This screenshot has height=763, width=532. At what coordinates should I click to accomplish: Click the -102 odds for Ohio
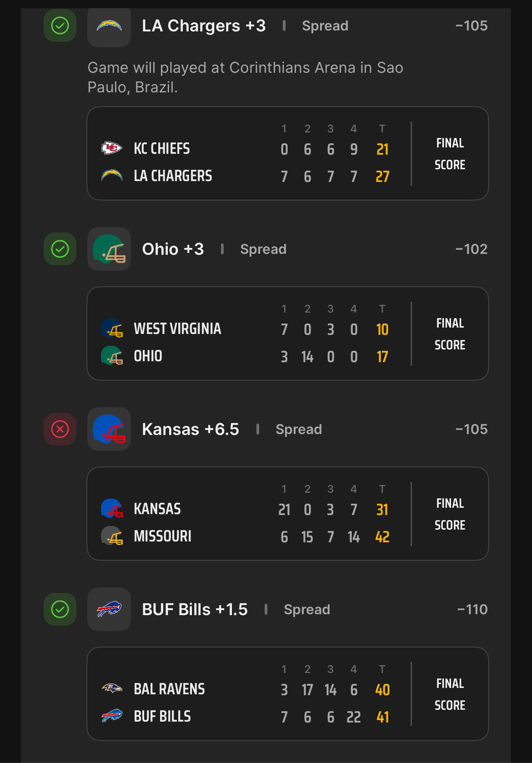click(x=472, y=249)
